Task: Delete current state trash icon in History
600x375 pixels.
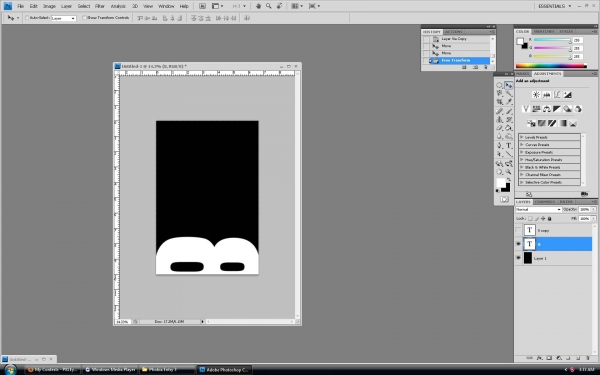Action: pyautogui.click(x=486, y=67)
